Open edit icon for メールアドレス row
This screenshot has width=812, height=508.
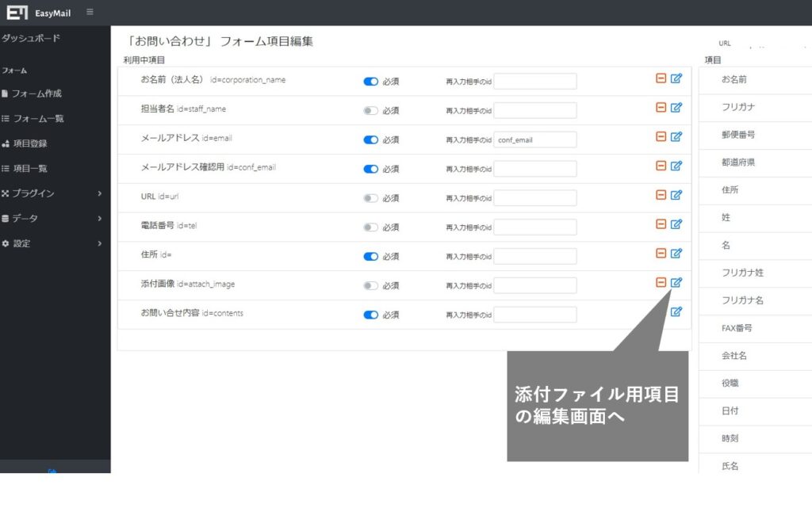(676, 136)
